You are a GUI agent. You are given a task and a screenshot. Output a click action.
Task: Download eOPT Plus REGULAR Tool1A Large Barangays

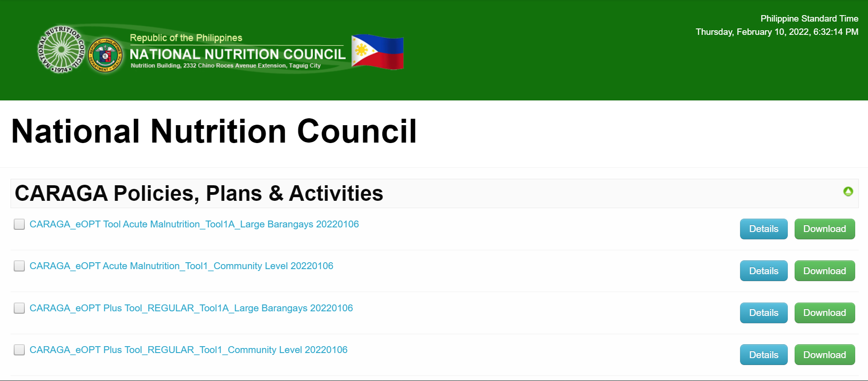[824, 313]
